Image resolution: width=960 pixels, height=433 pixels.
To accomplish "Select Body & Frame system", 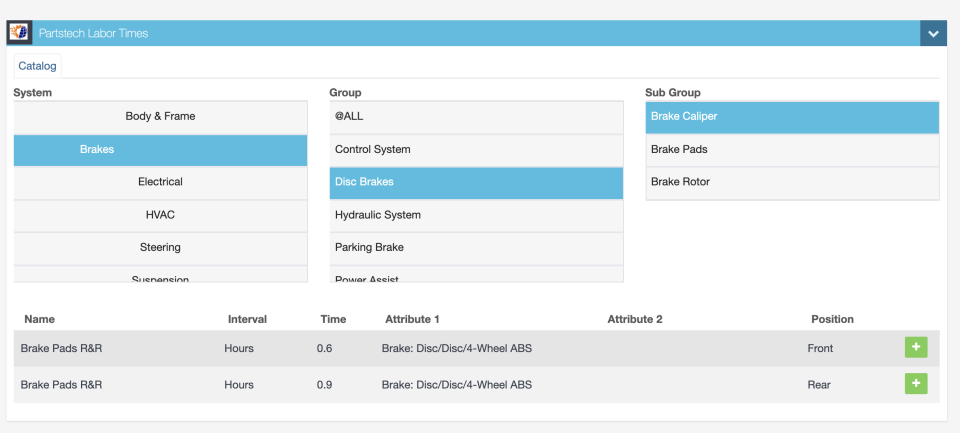I will (160, 116).
